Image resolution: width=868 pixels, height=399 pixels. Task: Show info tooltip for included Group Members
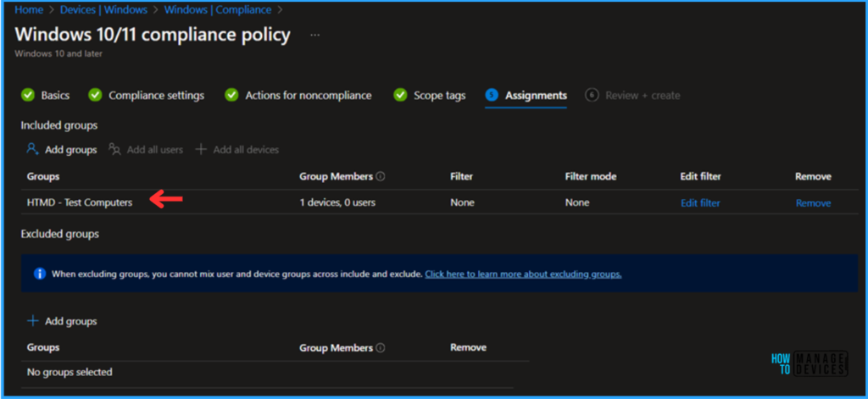381,176
